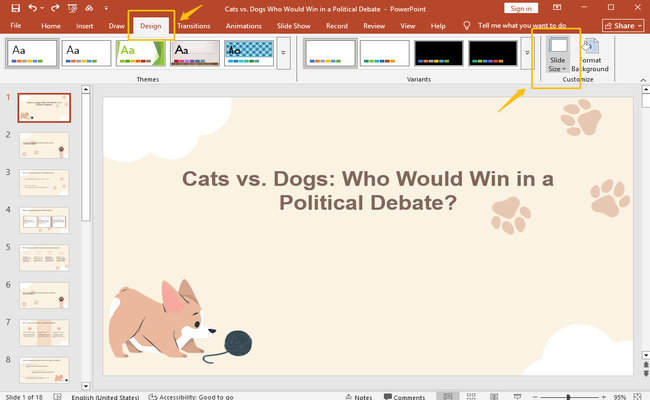Click Accessibility: Good to go status

click(191, 397)
